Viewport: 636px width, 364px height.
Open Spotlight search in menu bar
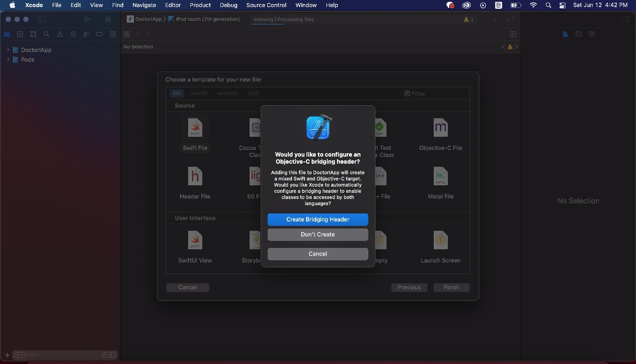click(548, 5)
